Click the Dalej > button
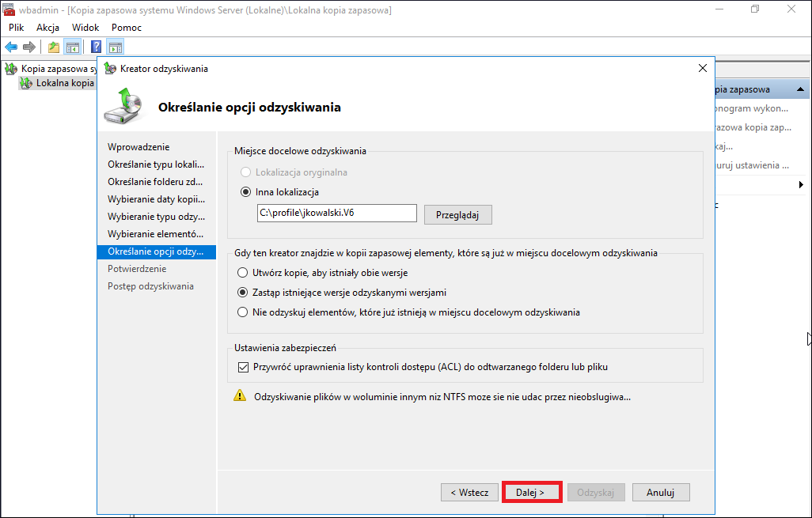The height and width of the screenshot is (518, 812). (x=531, y=492)
